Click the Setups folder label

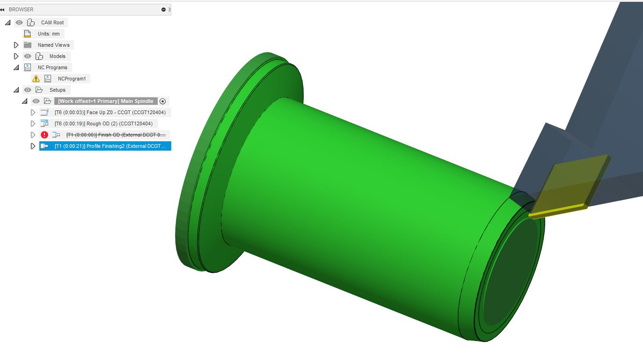(x=57, y=89)
